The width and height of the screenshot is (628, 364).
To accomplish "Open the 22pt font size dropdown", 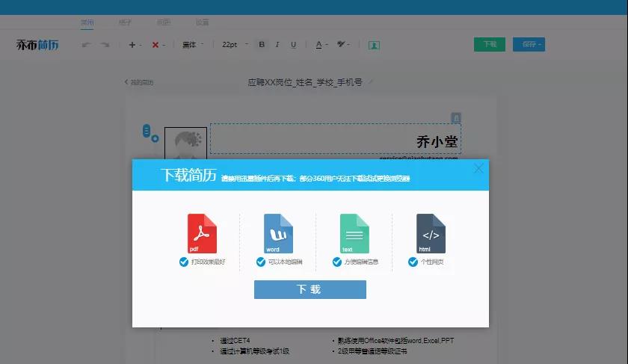I will coord(233,45).
